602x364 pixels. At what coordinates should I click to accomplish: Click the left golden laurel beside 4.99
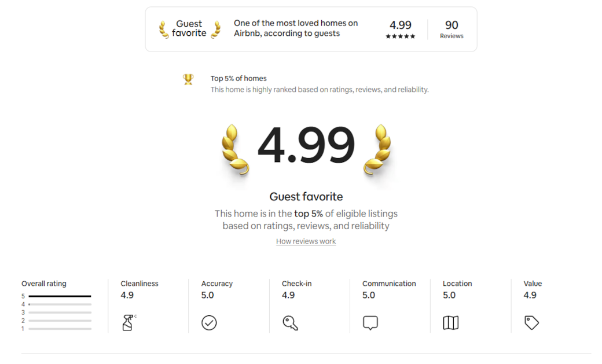tap(235, 149)
